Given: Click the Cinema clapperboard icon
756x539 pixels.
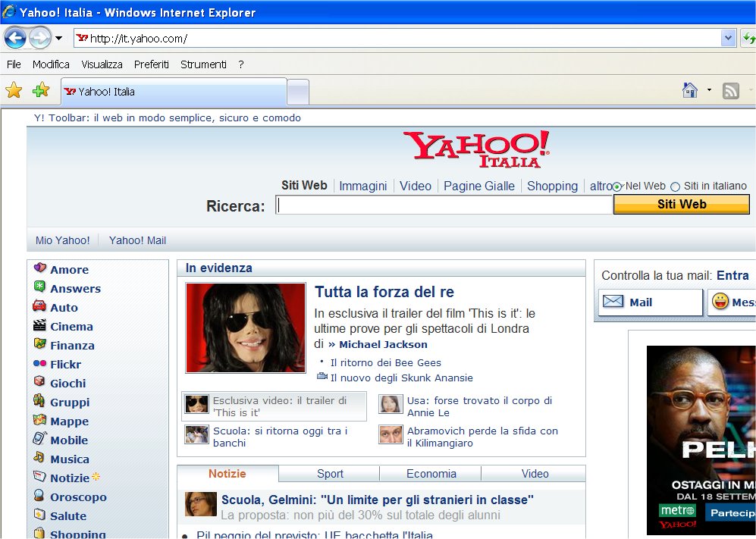Looking at the screenshot, I should (x=39, y=325).
